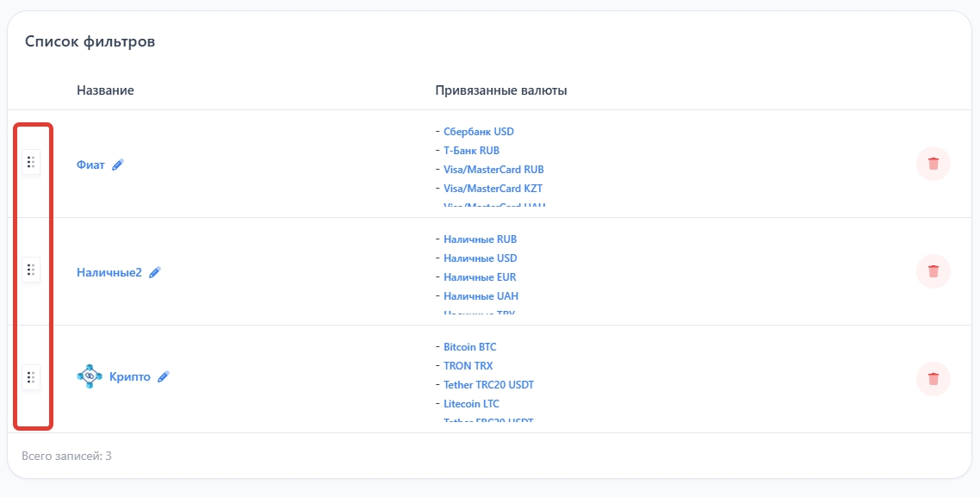The image size is (980, 497).
Task: Open the Сбербанк USD currency link
Action: (478, 132)
